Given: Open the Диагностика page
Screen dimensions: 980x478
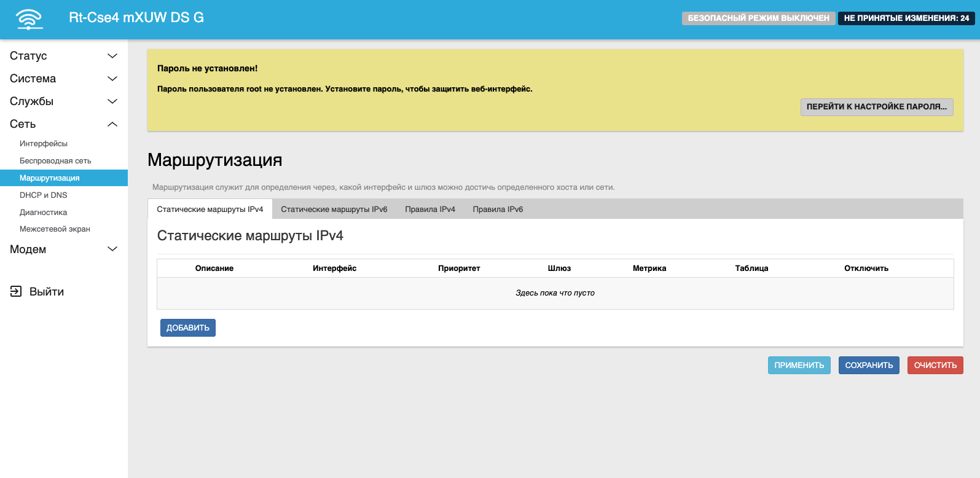Looking at the screenshot, I should click(x=44, y=213).
